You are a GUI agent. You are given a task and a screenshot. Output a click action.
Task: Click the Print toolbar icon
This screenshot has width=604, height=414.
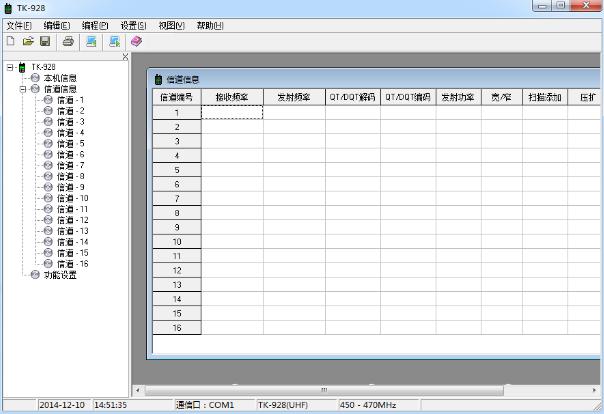(68, 41)
